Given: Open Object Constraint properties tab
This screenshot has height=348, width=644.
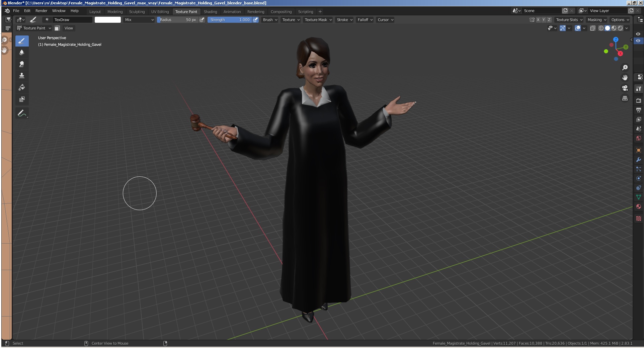Looking at the screenshot, I should click(x=639, y=188).
